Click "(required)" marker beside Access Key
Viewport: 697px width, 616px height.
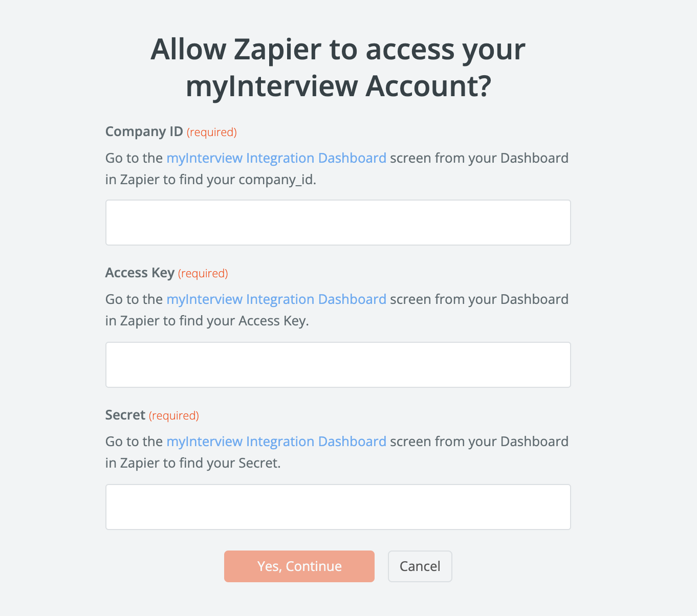click(x=203, y=274)
